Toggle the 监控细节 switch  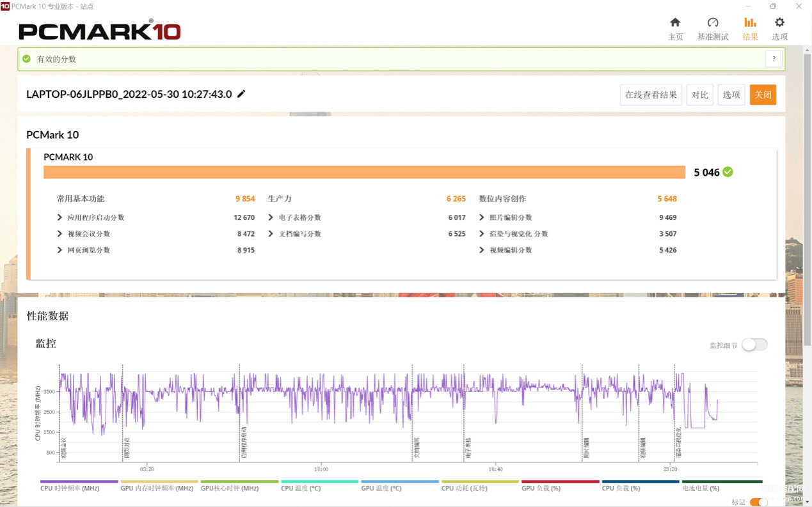(x=754, y=345)
